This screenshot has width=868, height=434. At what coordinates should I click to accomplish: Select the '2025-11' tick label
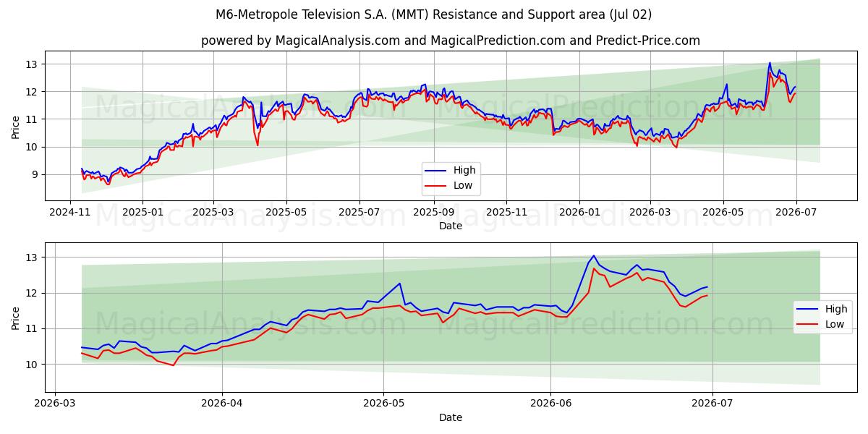point(506,212)
